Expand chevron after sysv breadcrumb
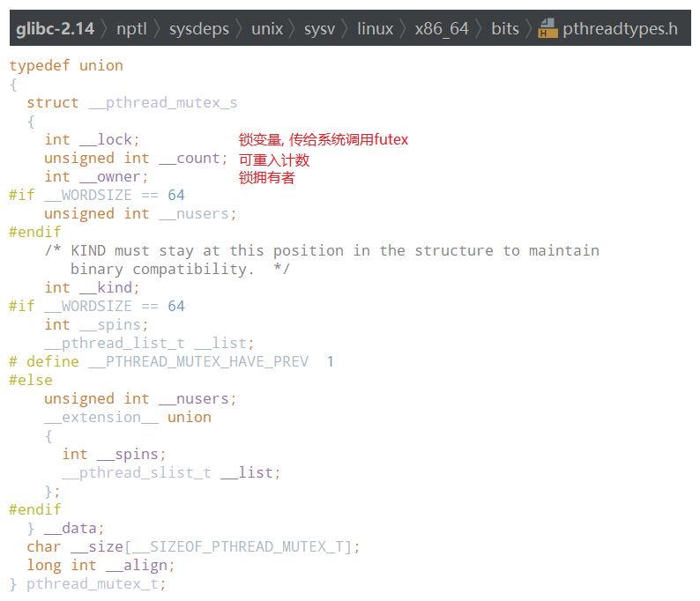The height and width of the screenshot is (601, 700). [345, 28]
